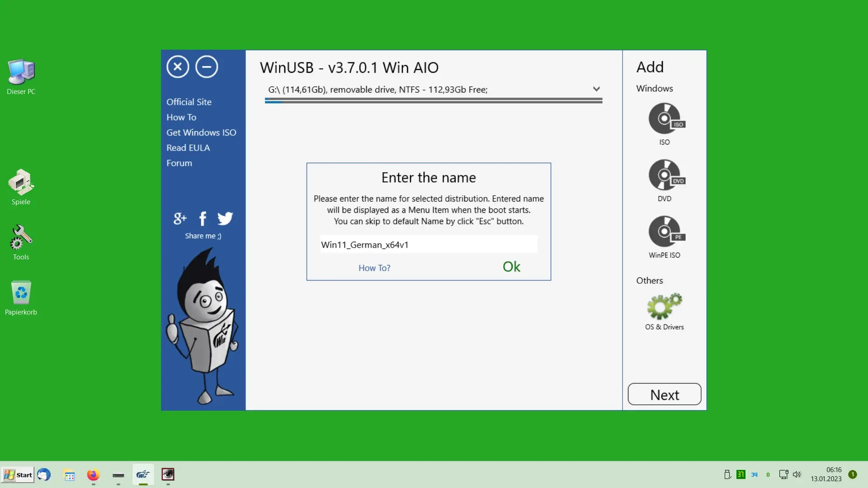Open the Start menu
Viewport: 868px width, 488px height.
click(x=18, y=475)
